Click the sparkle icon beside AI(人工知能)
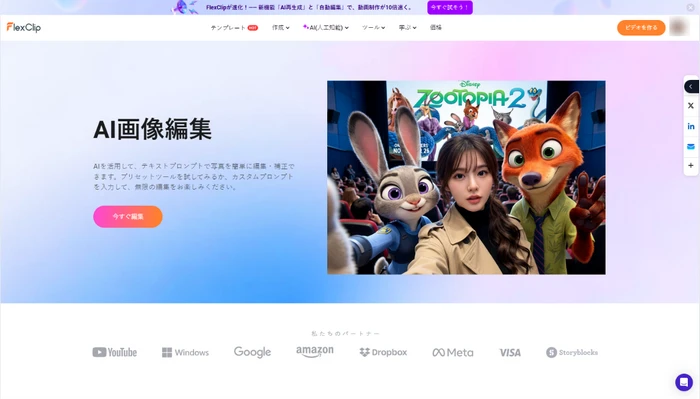Viewport: 700px width, 399px height. coord(305,27)
